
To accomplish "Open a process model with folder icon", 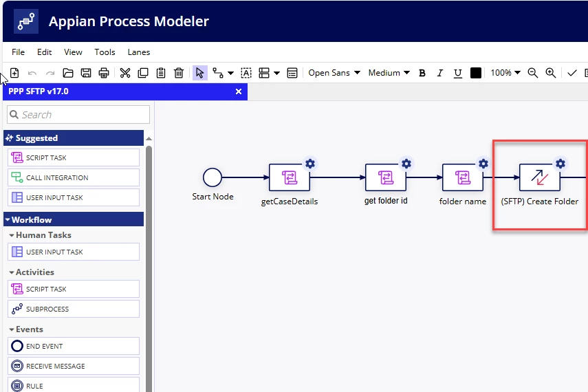I will click(68, 73).
